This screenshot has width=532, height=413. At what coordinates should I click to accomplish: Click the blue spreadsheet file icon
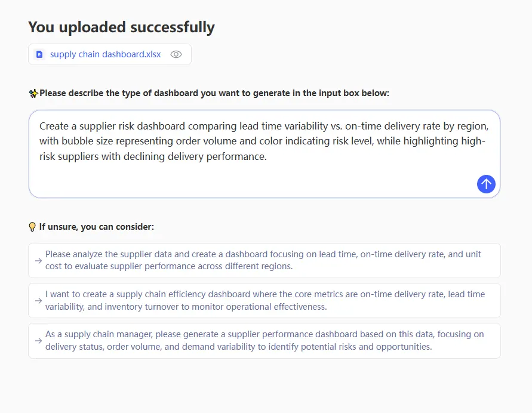pos(40,54)
